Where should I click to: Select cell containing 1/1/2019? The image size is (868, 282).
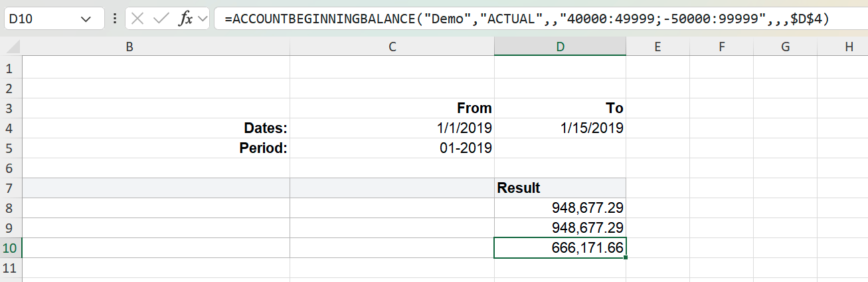pyautogui.click(x=392, y=128)
